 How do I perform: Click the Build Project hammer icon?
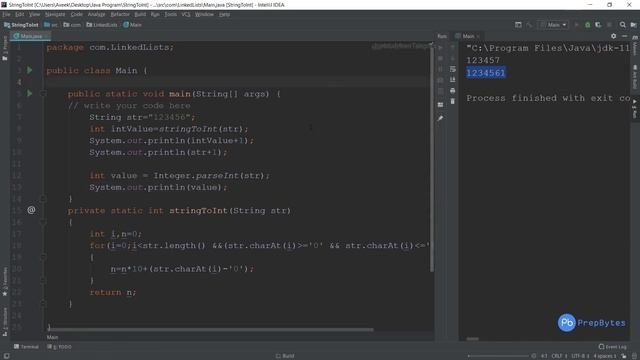(x=529, y=25)
